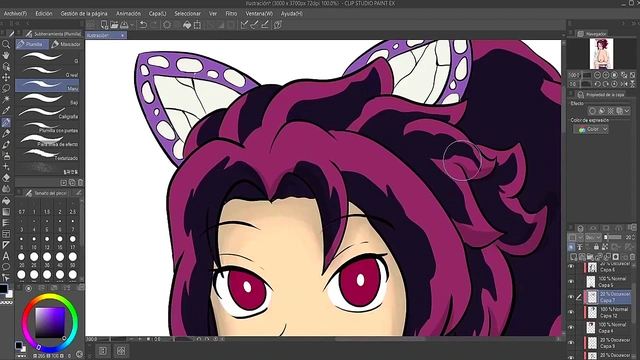Screen dimensions: 640x360
Task: Click the delete sub tool trash icon
Action: pyautogui.click(x=80, y=182)
